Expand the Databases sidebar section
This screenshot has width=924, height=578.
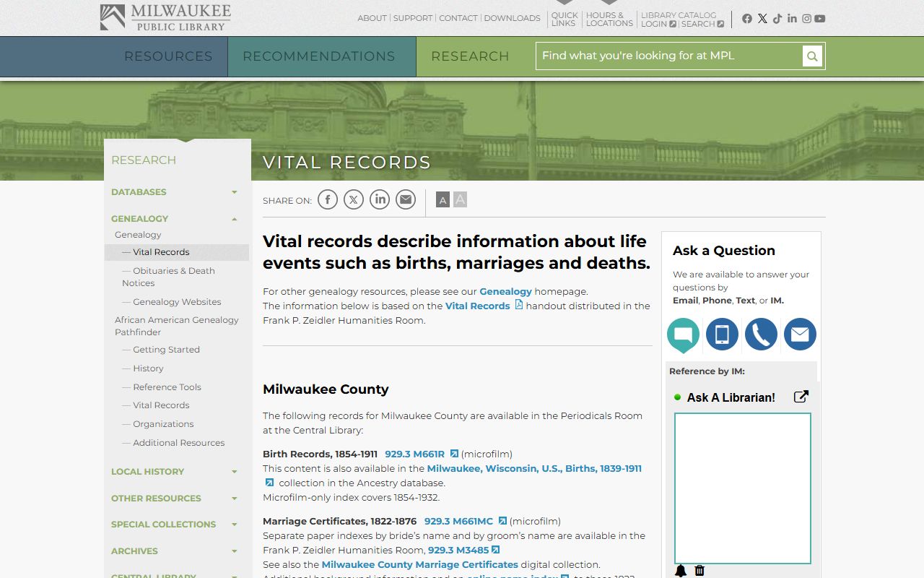tap(235, 192)
